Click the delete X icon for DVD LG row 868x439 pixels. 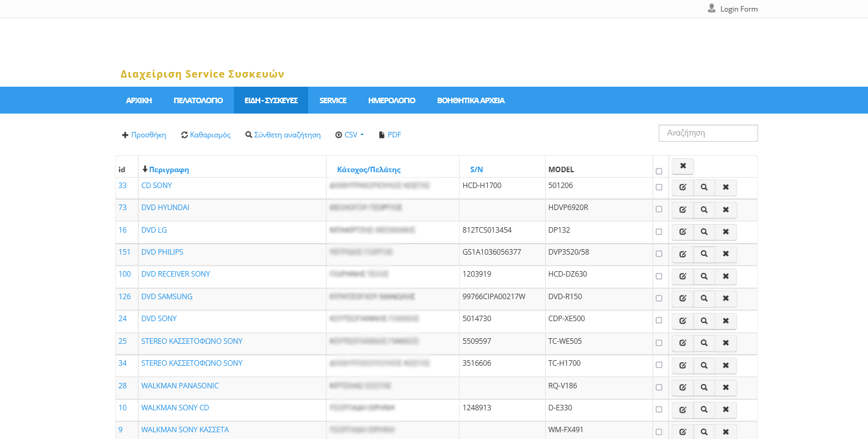click(726, 232)
